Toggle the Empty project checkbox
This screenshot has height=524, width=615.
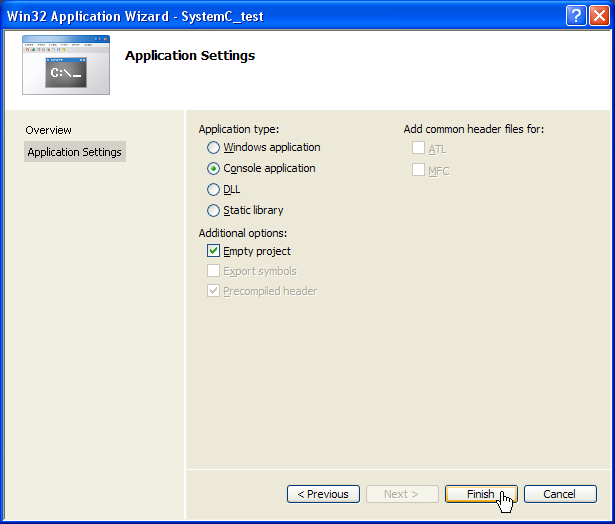[213, 251]
